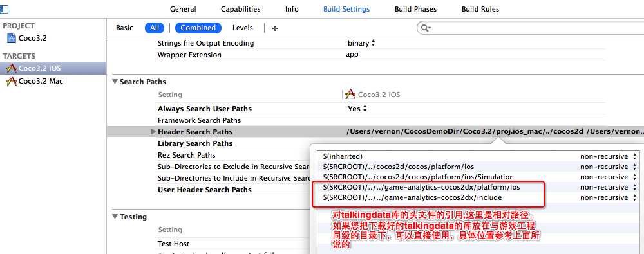Change recursion for game-analytics platform/ios entry
Viewport: 644px width, 254px height.
[609, 187]
